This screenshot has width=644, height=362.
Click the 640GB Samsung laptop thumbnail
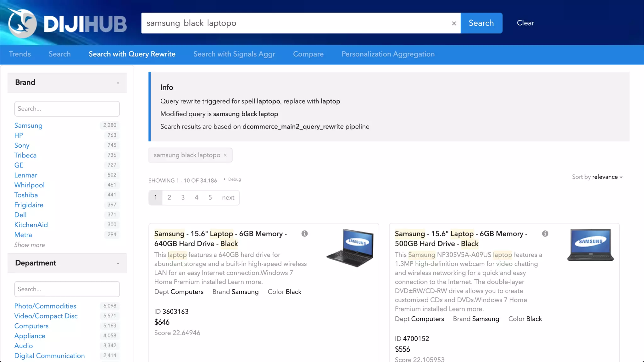pos(350,248)
